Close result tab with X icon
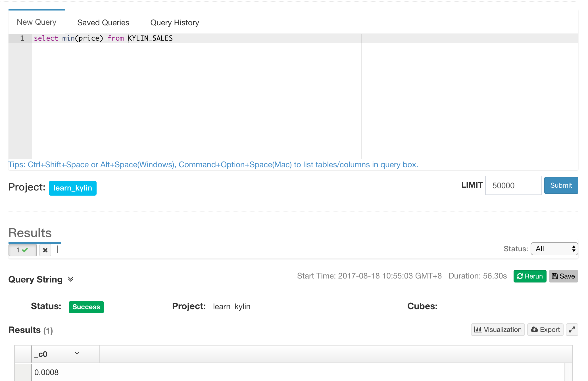 [45, 250]
